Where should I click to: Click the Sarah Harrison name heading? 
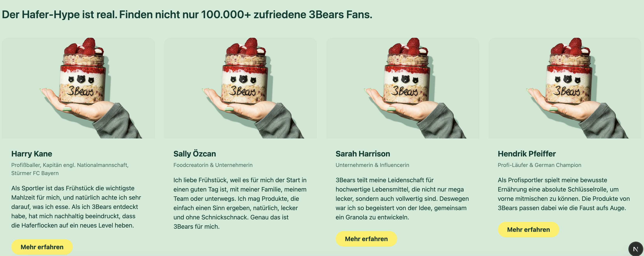(363, 154)
